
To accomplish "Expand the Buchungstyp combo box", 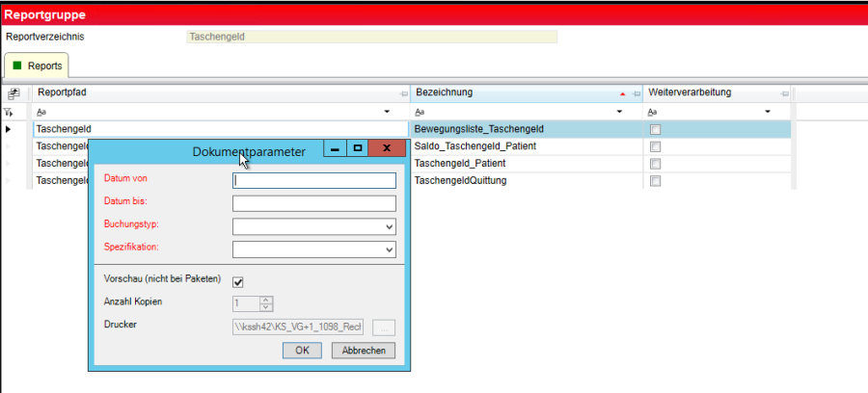I will pyautogui.click(x=390, y=227).
